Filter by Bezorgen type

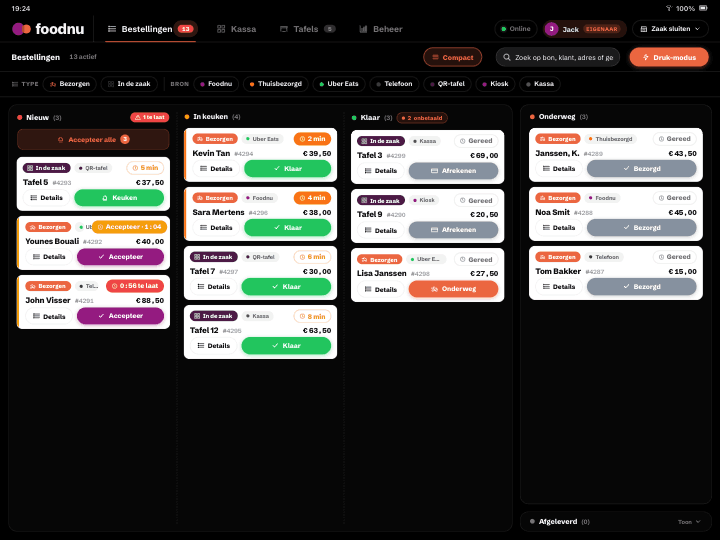click(x=69, y=84)
